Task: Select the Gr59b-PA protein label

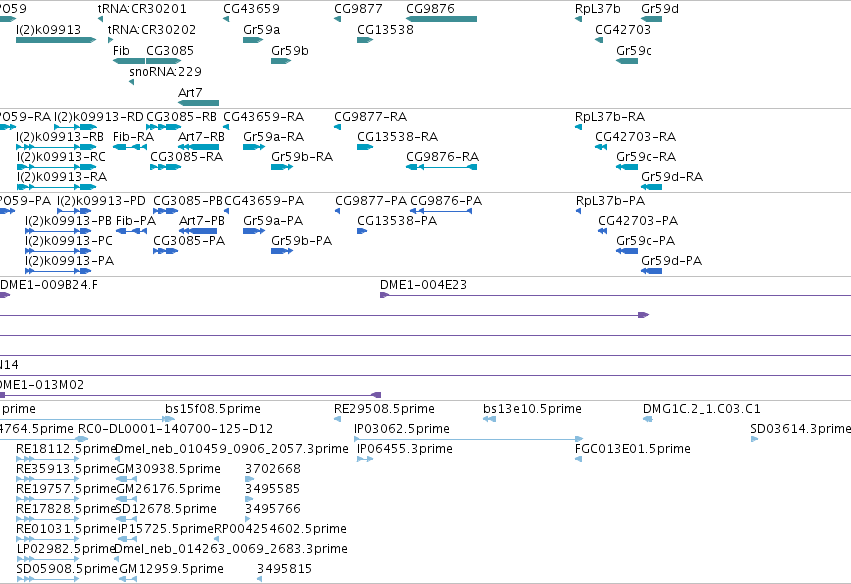Action: coord(301,241)
